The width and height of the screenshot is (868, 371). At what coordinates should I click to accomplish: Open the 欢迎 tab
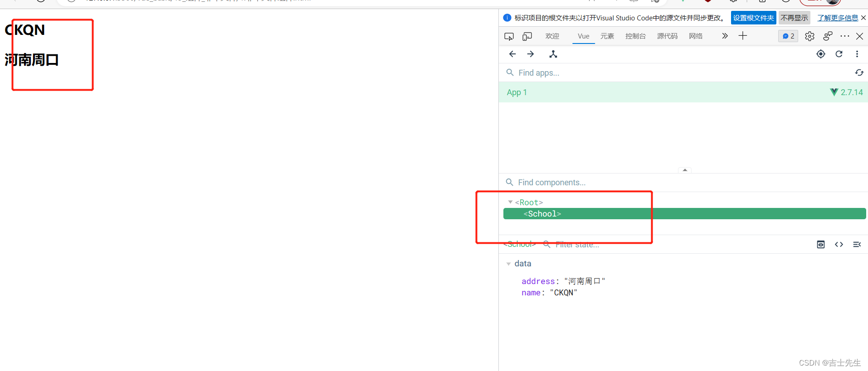pyautogui.click(x=552, y=36)
